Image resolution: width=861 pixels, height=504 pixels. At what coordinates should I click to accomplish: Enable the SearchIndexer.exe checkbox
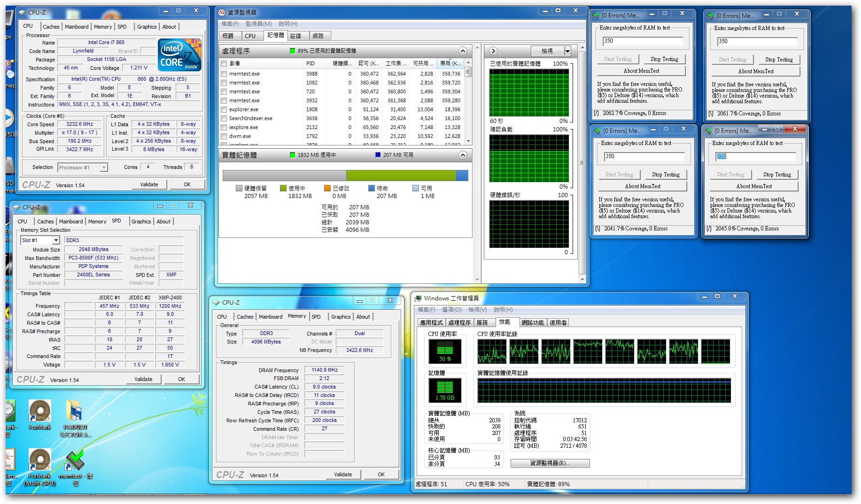pyautogui.click(x=224, y=119)
